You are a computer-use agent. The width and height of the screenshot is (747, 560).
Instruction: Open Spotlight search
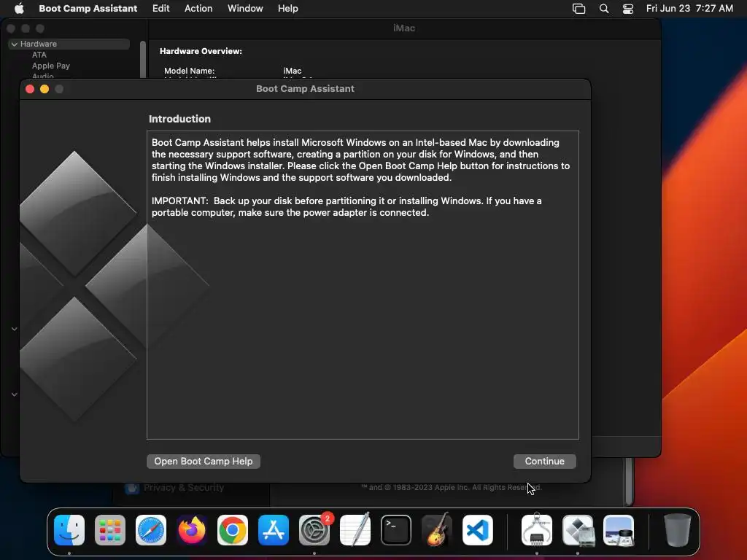pyautogui.click(x=604, y=9)
